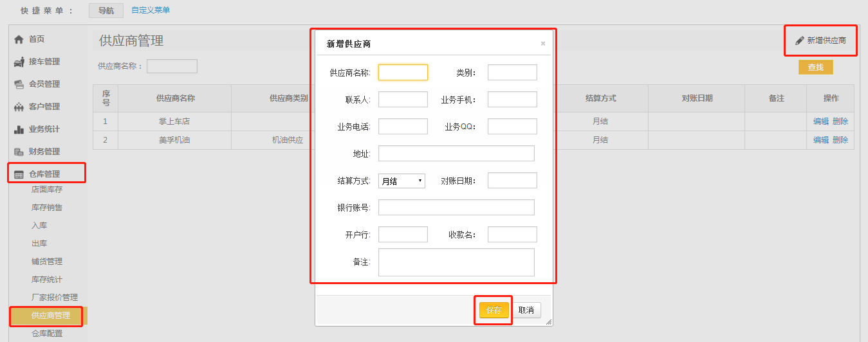Close the 新增供应商 dialog with the × icon

pyautogui.click(x=542, y=44)
